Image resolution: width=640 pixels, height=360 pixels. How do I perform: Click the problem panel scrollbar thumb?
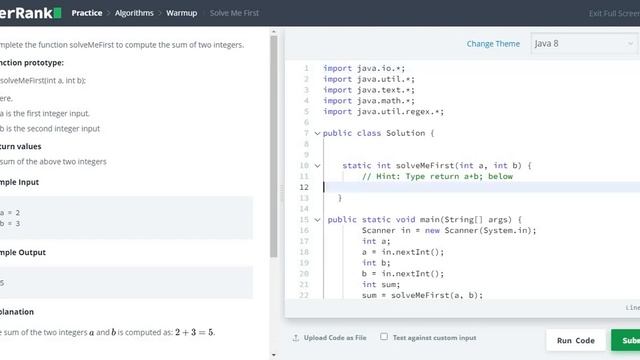[274, 146]
